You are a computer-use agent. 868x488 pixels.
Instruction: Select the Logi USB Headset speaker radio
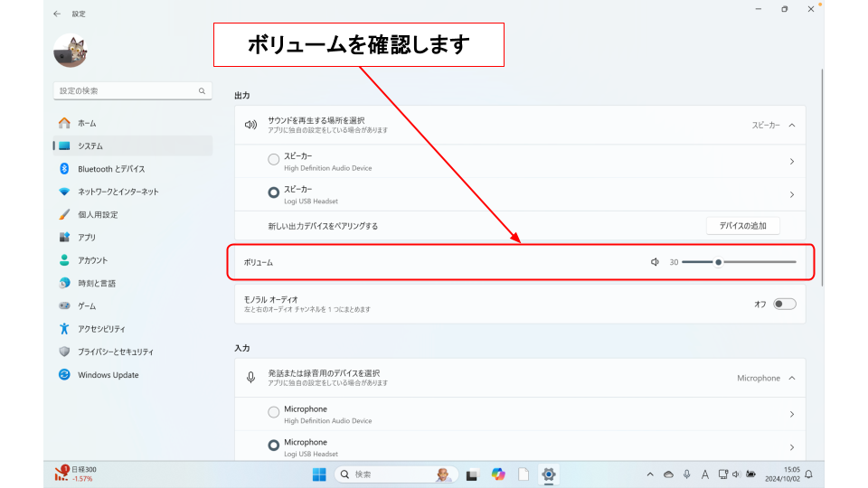click(x=274, y=192)
